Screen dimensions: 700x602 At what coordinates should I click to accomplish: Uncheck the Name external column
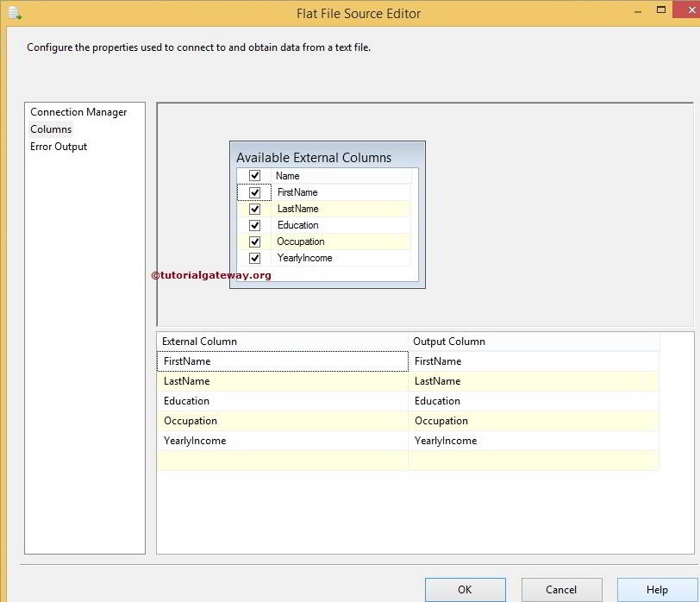254,175
